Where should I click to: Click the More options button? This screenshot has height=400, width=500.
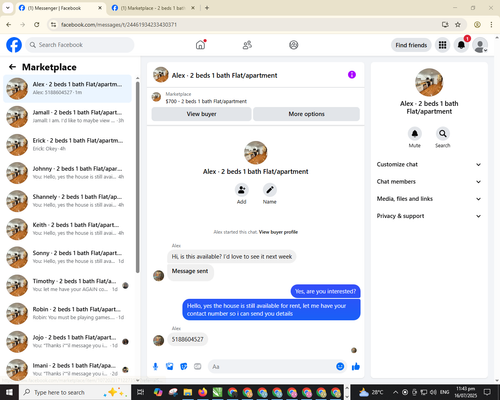[306, 114]
